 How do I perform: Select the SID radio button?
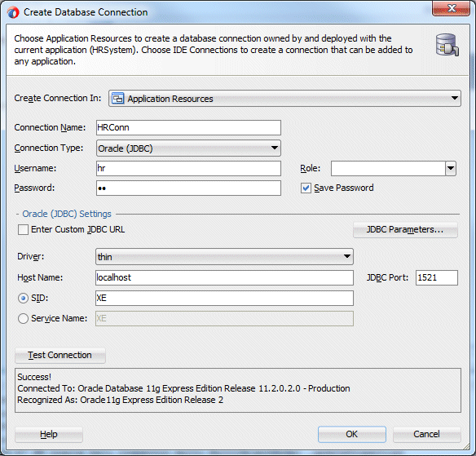click(23, 299)
